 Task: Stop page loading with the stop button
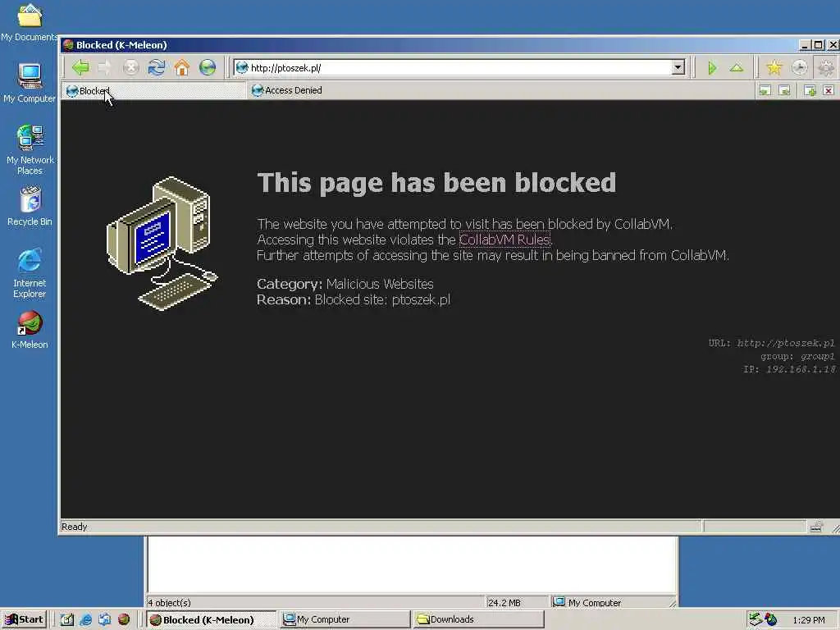130,67
